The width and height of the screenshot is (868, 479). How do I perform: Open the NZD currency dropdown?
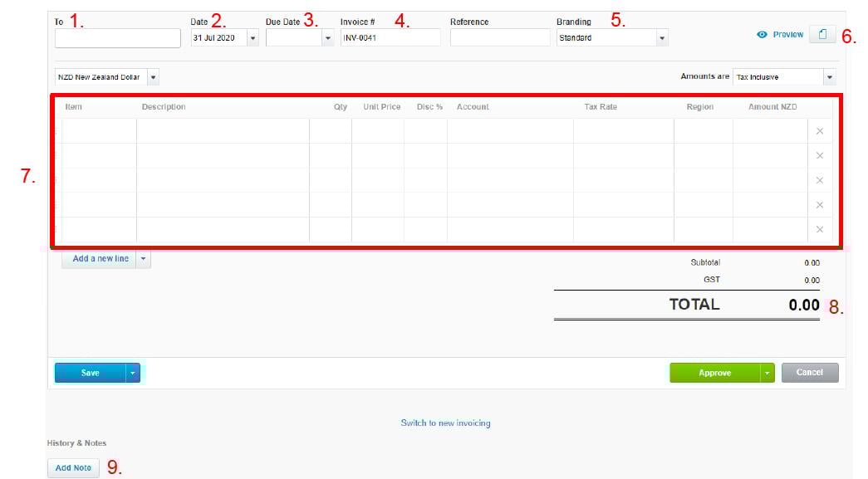154,77
